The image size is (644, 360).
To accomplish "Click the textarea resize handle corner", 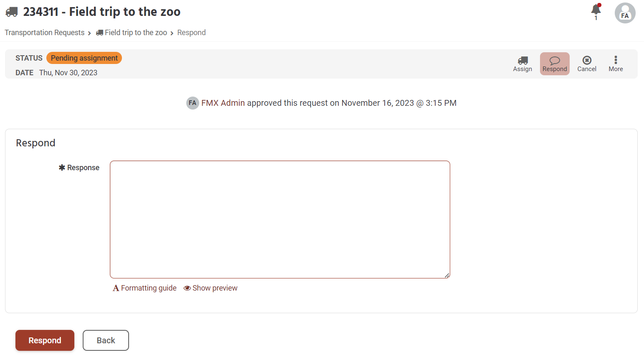I will (447, 276).
